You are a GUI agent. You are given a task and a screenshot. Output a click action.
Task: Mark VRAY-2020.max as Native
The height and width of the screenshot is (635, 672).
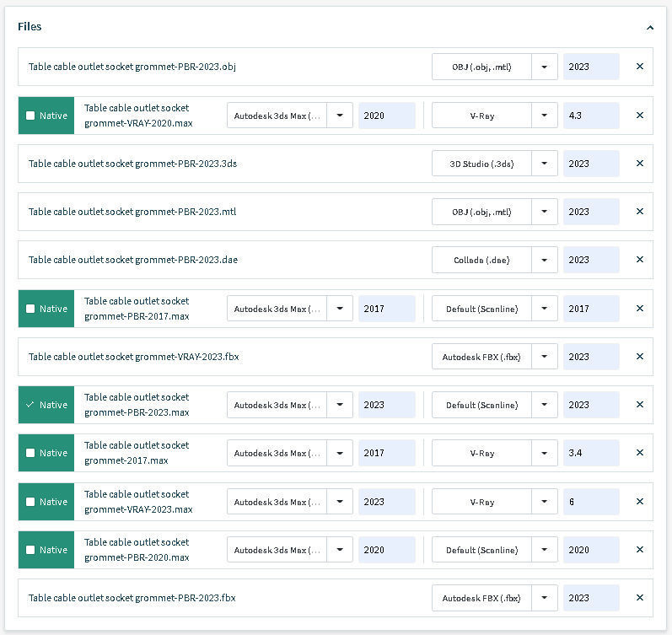point(31,116)
